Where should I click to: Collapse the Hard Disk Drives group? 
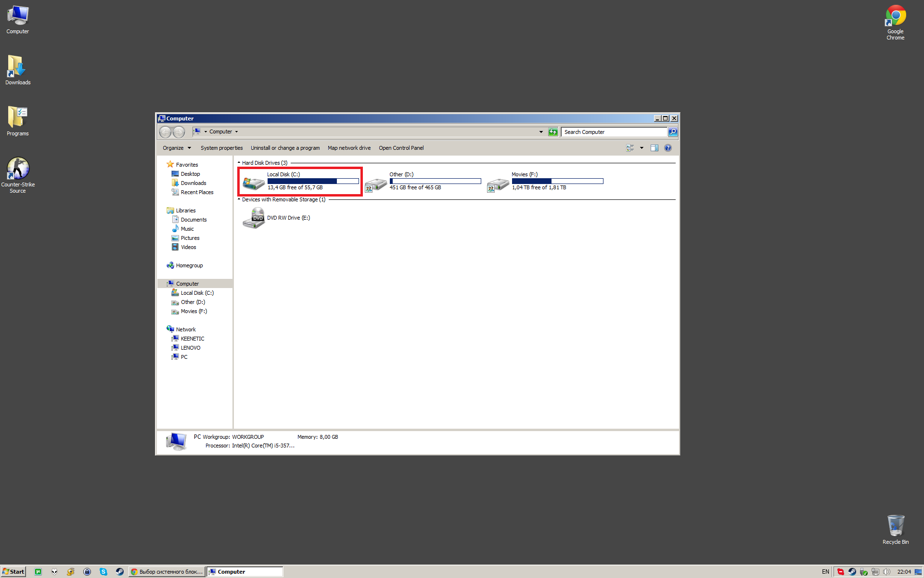tap(239, 163)
